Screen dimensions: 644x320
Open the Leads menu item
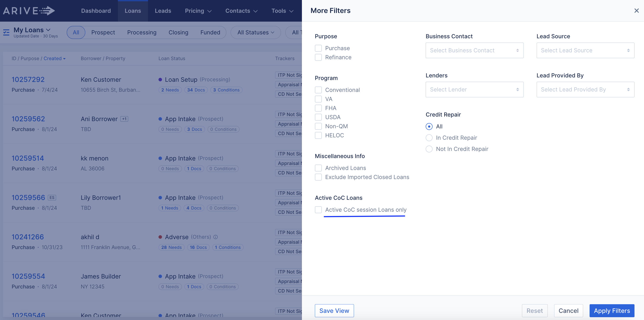coord(163,11)
